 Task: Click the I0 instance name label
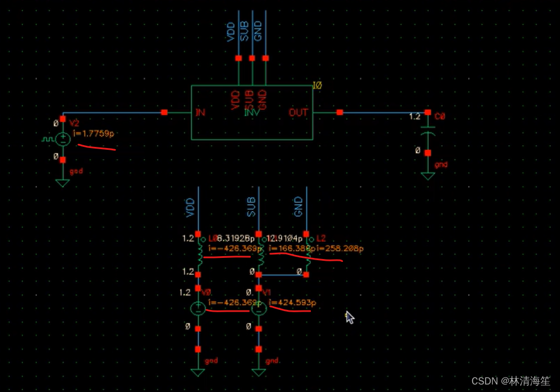pos(317,85)
